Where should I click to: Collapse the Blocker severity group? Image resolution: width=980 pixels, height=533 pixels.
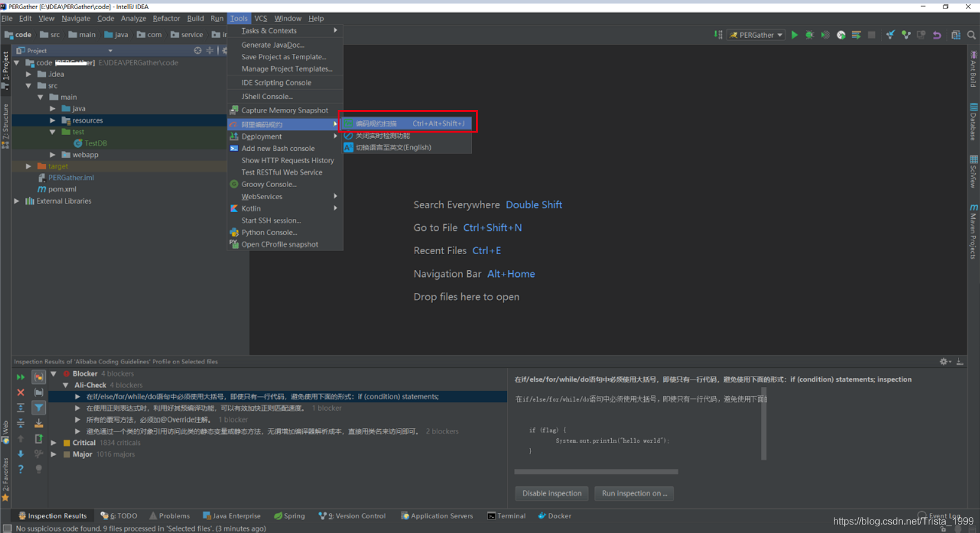tap(54, 373)
